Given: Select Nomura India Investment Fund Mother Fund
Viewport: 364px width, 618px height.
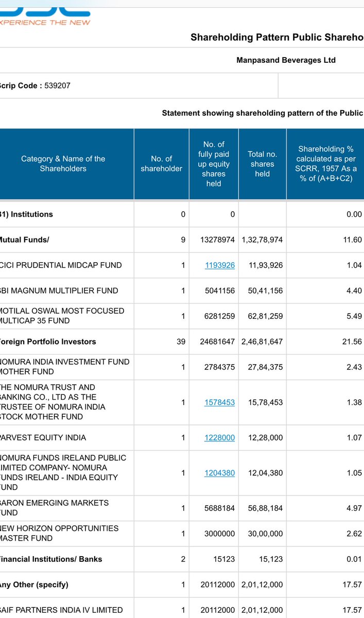Looking at the screenshot, I should (65, 367).
